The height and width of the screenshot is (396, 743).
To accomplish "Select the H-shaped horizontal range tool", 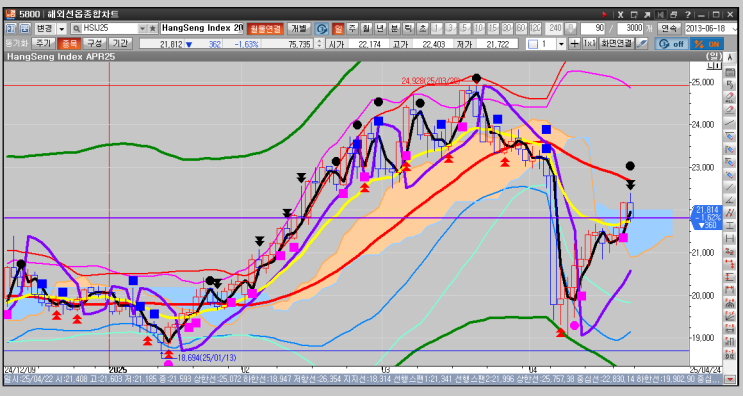I will tap(729, 239).
